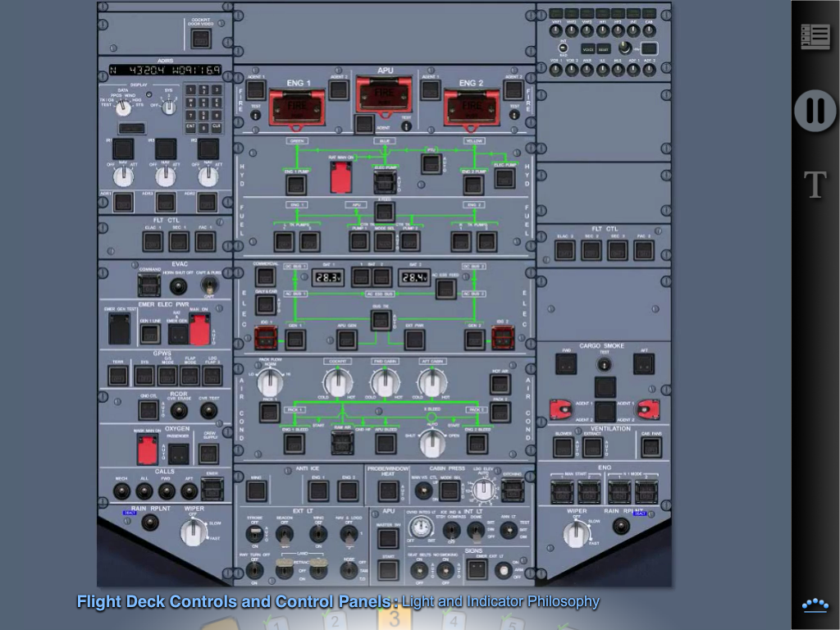Toggle the yellow ELEC PUMP pushbutton

coord(504,178)
